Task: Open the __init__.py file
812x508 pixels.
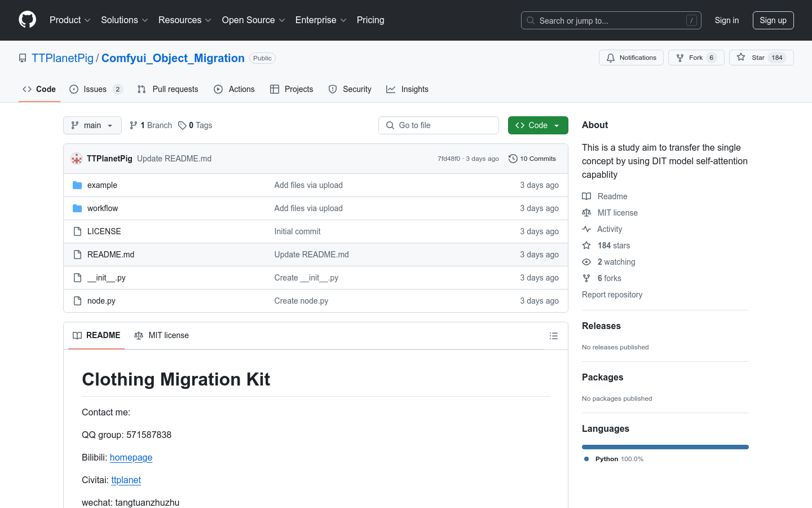Action: pyautogui.click(x=107, y=278)
